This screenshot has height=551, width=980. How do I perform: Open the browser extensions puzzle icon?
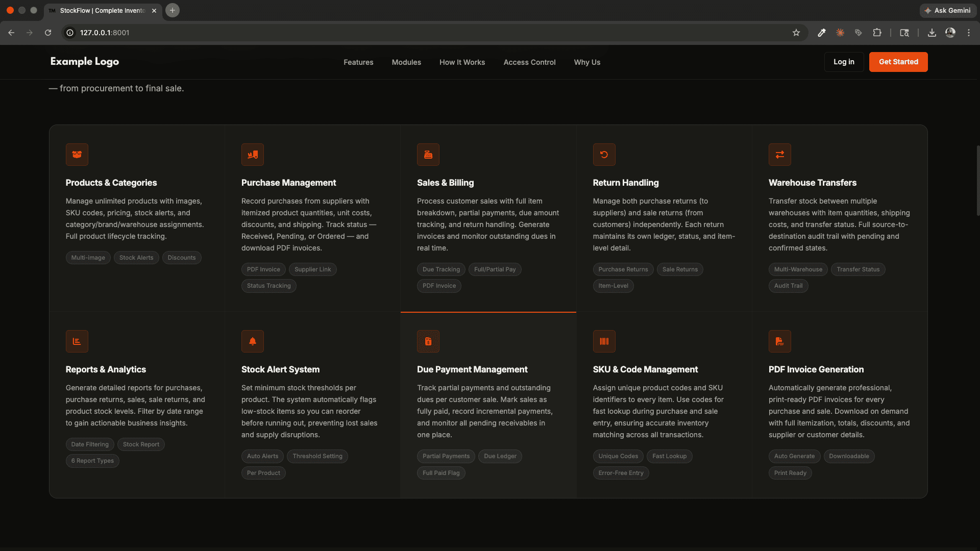point(877,33)
